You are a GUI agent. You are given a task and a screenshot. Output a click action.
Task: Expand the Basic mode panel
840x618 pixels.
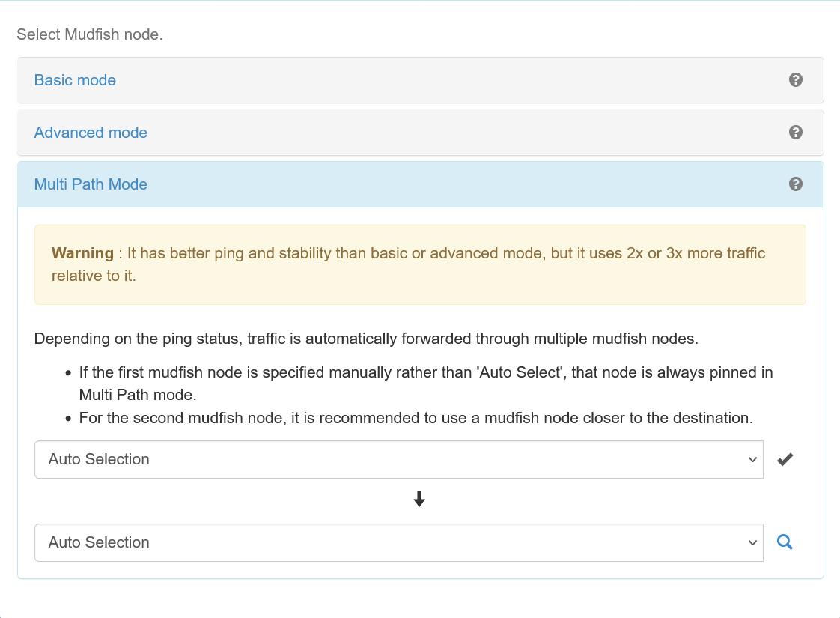[x=75, y=80]
